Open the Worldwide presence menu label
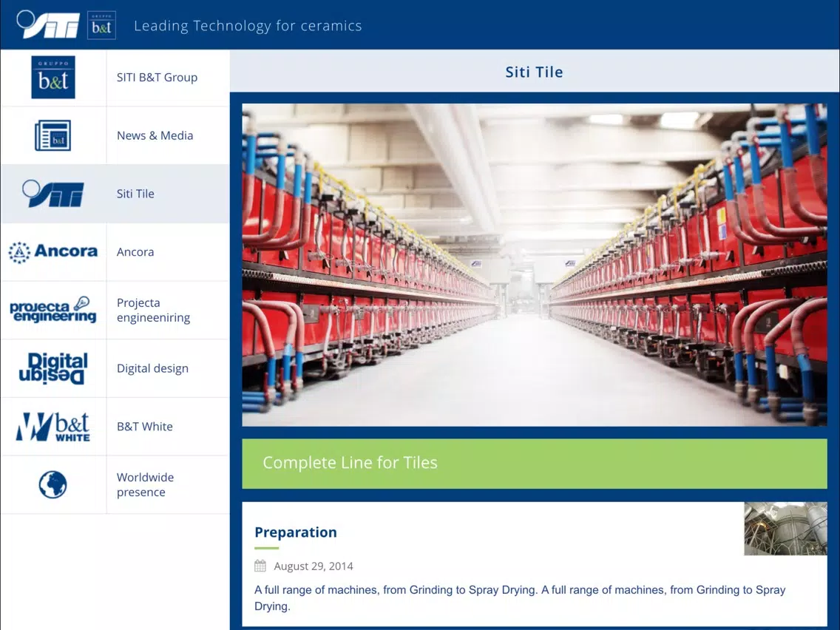Viewport: 840px width, 630px height. [x=145, y=485]
